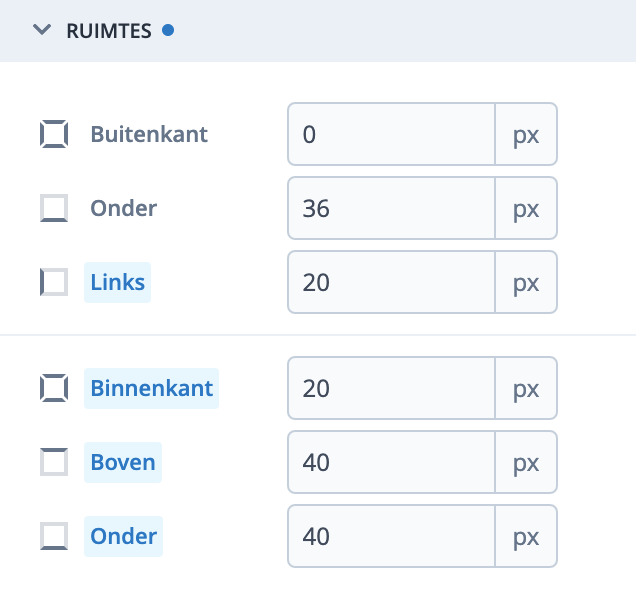Image resolution: width=636 pixels, height=602 pixels.
Task: Click the blue dot beside RUIMTES
Action: 168,30
